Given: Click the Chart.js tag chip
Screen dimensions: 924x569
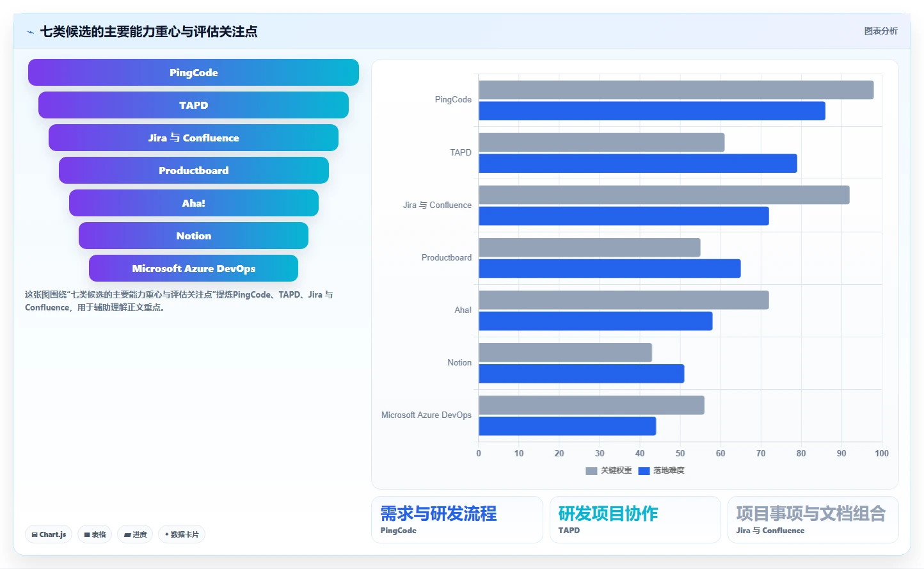Looking at the screenshot, I should [49, 534].
